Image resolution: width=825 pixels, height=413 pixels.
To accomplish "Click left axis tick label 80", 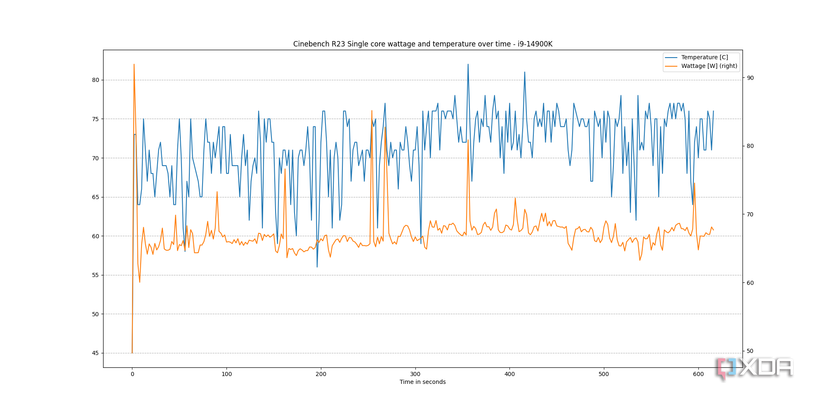I will (96, 80).
